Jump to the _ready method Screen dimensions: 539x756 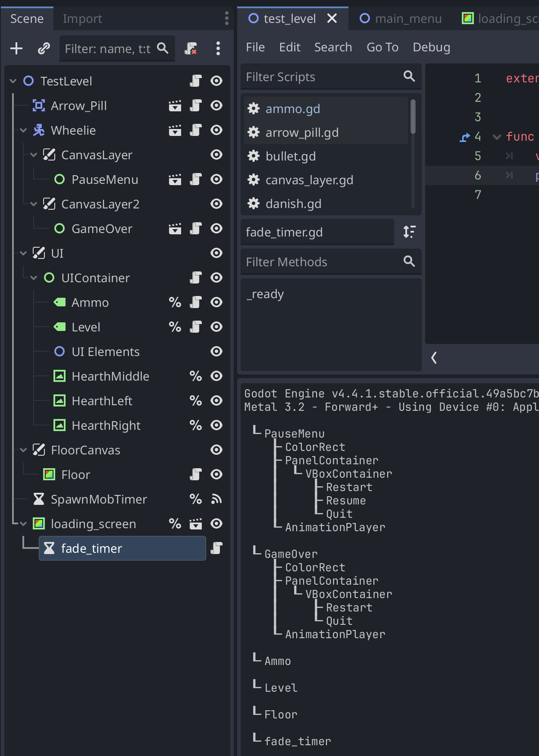point(265,294)
